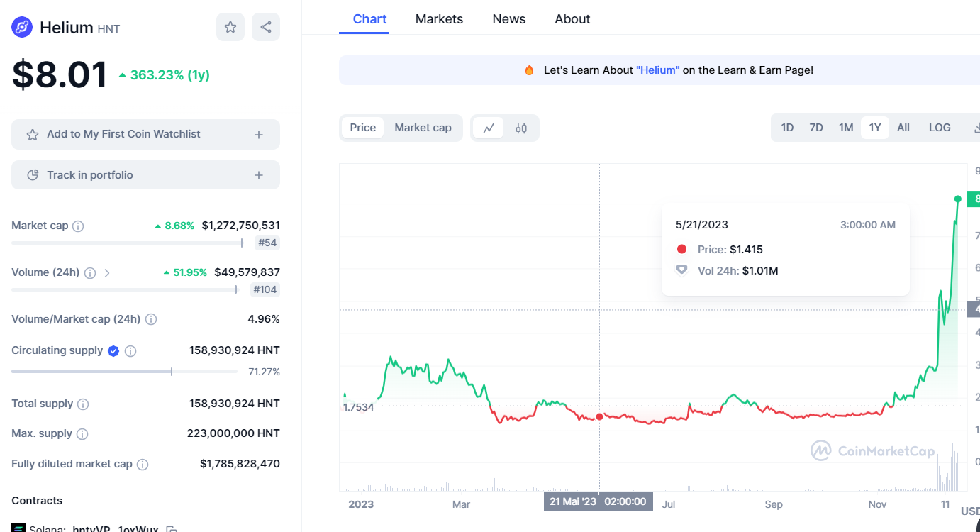Click plus on Add to Watchlist row

coord(259,134)
